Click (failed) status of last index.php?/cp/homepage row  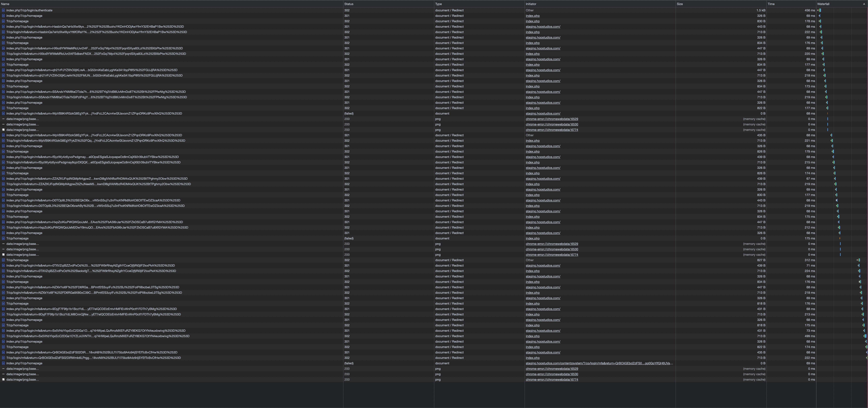(x=349, y=363)
